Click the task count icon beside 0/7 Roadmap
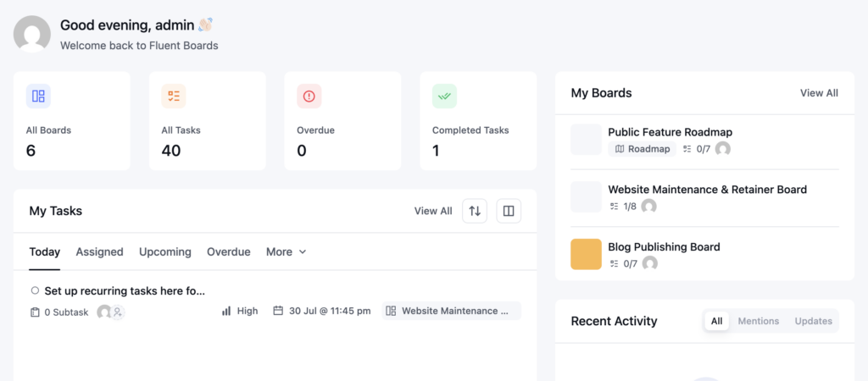868x381 pixels. [x=687, y=149]
